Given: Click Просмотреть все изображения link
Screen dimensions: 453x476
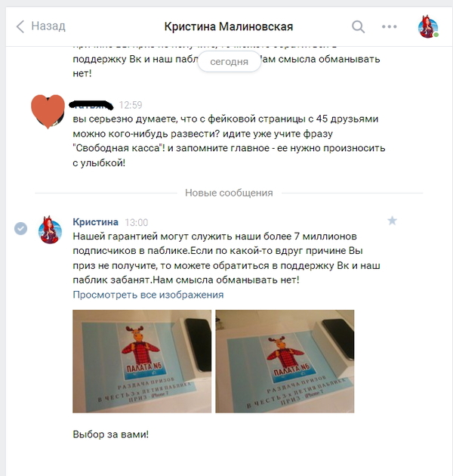Looking at the screenshot, I should [x=149, y=295].
